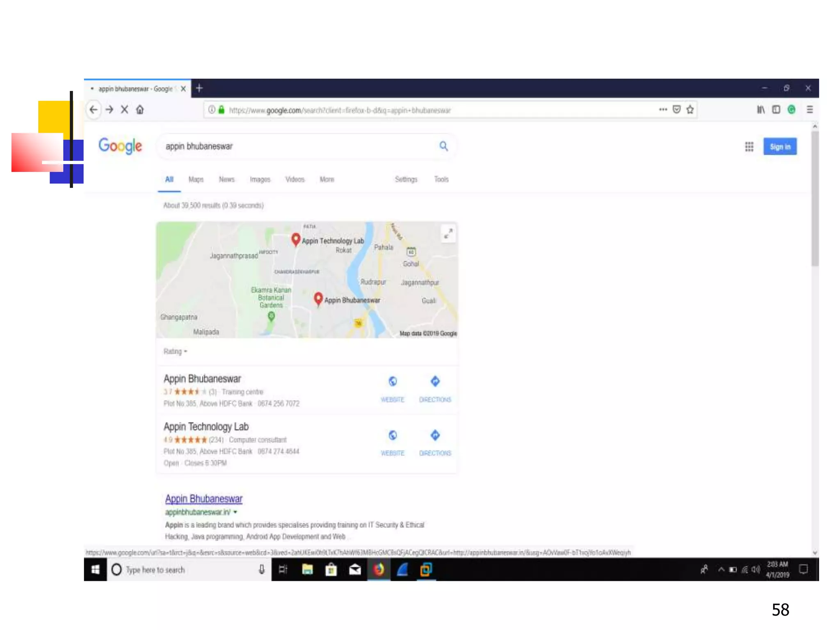840x630 pixels.
Task: Toggle the Firefox sidebar icon
Action: 776,110
